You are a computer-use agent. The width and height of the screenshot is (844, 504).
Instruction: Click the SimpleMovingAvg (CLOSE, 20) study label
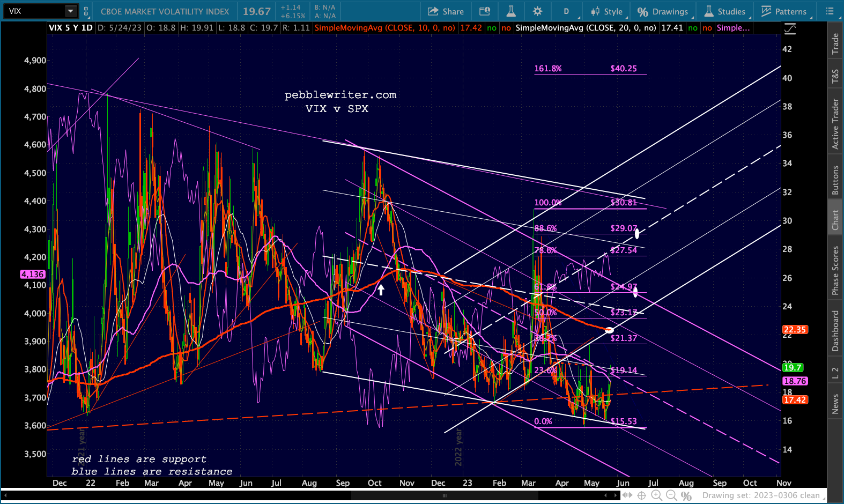point(586,27)
